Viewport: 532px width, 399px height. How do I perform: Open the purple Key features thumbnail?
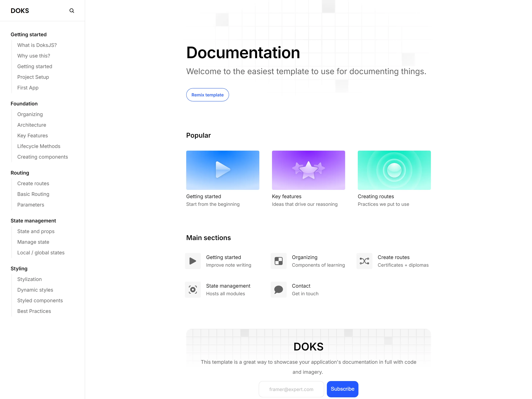click(x=308, y=170)
